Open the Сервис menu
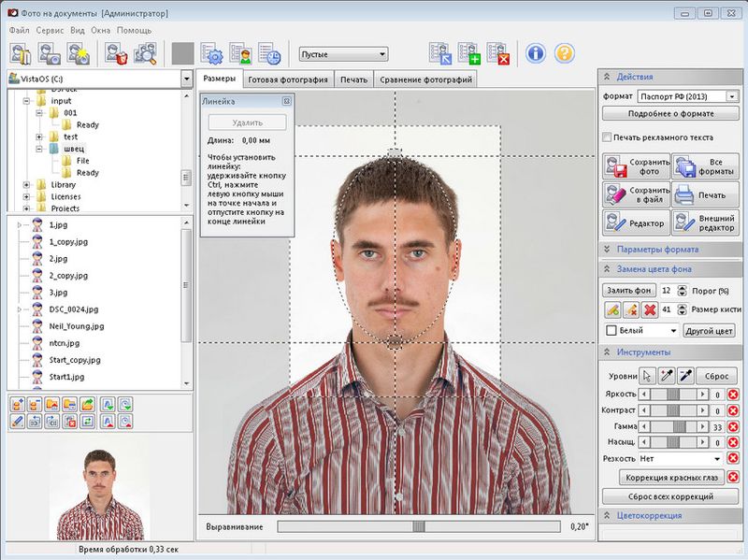This screenshot has width=748, height=560. (x=49, y=30)
